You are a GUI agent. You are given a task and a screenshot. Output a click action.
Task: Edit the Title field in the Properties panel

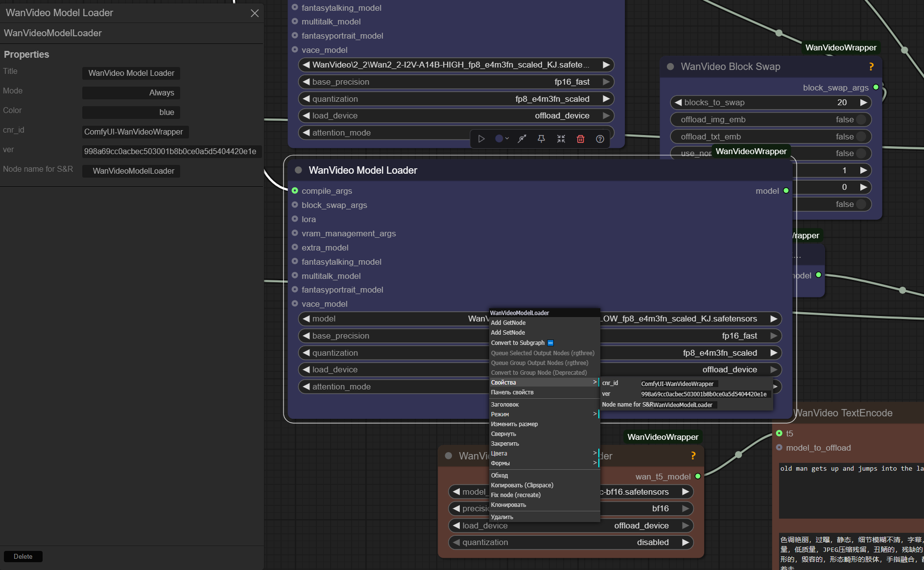pyautogui.click(x=131, y=73)
